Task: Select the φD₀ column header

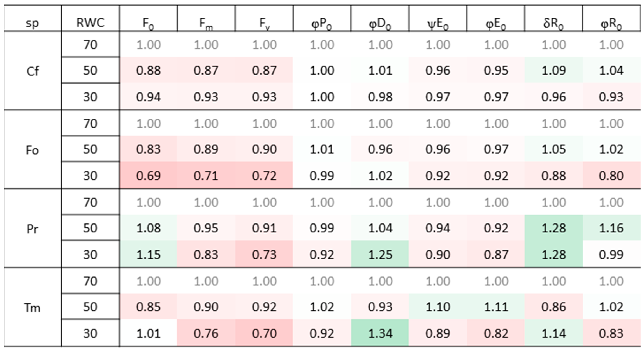Action: click(x=380, y=23)
